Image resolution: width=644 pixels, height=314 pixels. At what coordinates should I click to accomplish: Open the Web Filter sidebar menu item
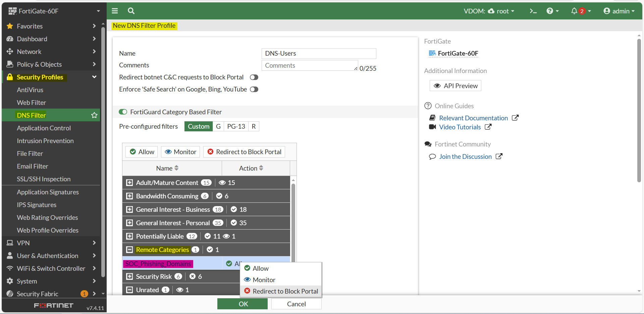[x=51, y=103]
